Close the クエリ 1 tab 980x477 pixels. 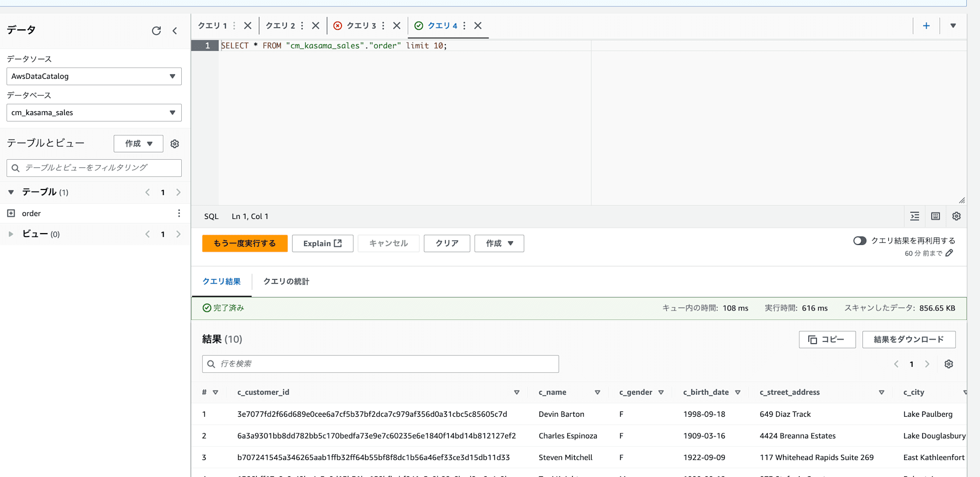pos(248,25)
